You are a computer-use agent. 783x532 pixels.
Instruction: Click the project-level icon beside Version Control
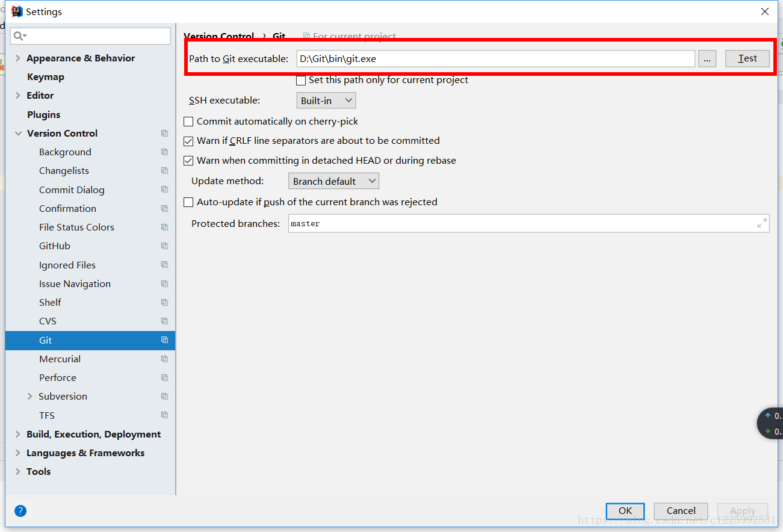[x=164, y=133]
